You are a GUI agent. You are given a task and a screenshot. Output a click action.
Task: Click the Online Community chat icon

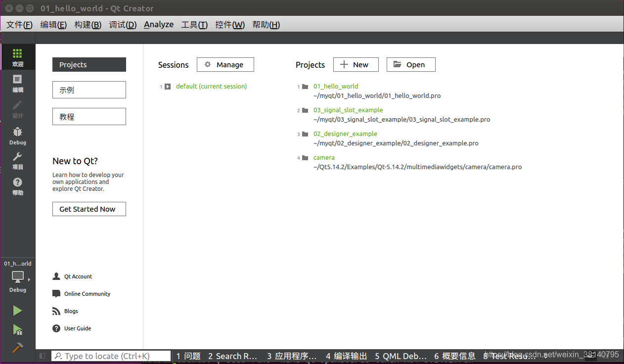(x=56, y=294)
